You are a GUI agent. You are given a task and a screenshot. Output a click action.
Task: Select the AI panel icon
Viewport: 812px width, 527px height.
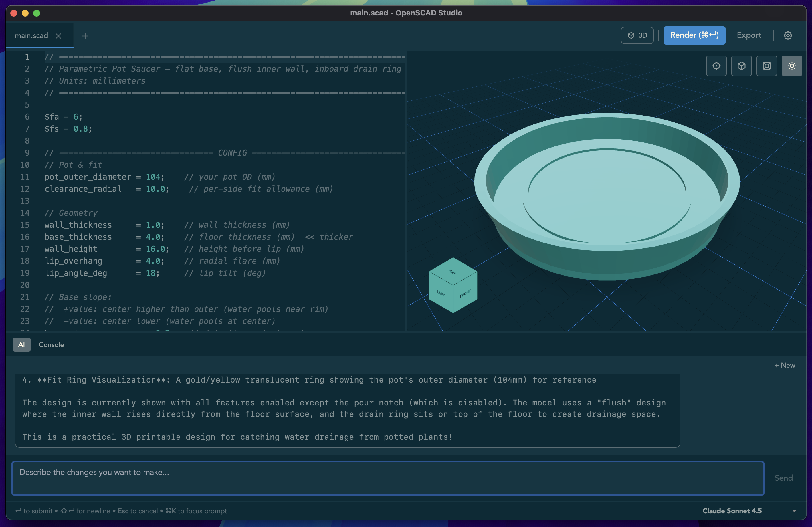tap(21, 344)
